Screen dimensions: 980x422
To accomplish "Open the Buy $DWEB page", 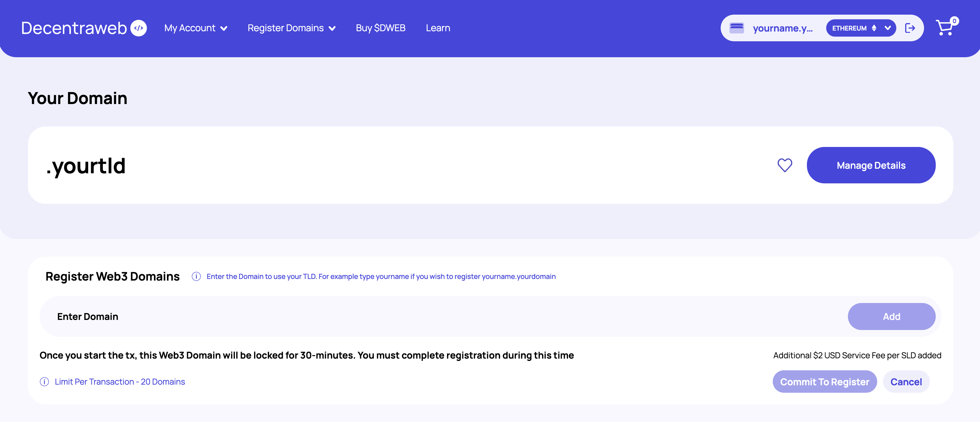I will 380,28.
